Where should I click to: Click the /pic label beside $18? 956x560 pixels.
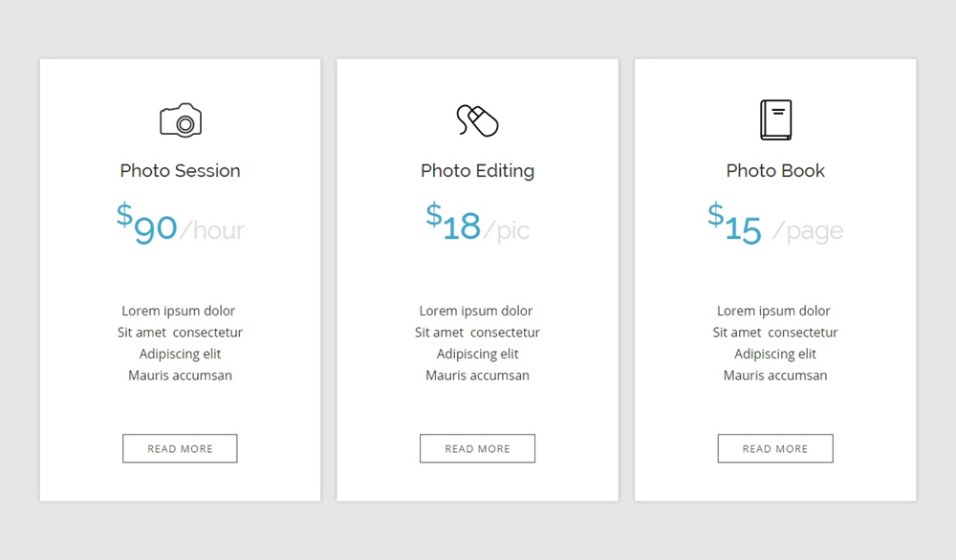point(506,231)
